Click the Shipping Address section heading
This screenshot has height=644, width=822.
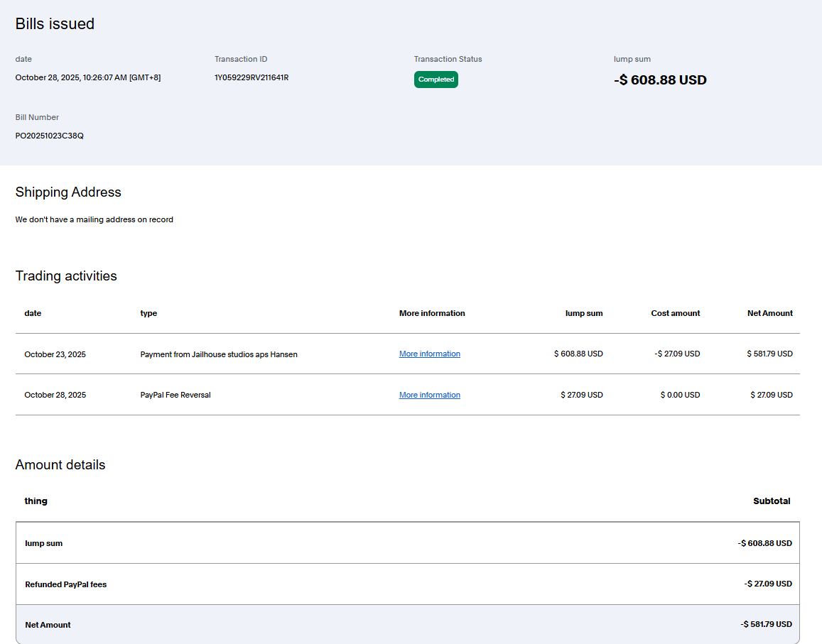point(68,192)
